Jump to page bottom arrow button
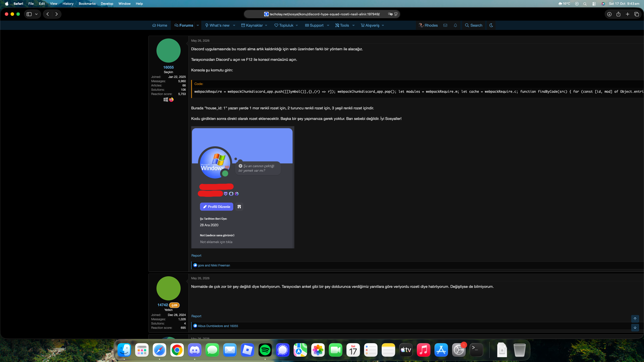 (635, 327)
